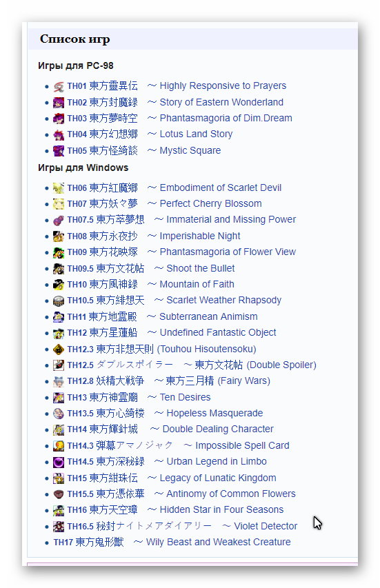Click the TH12.8 fairy icon

pyautogui.click(x=59, y=381)
